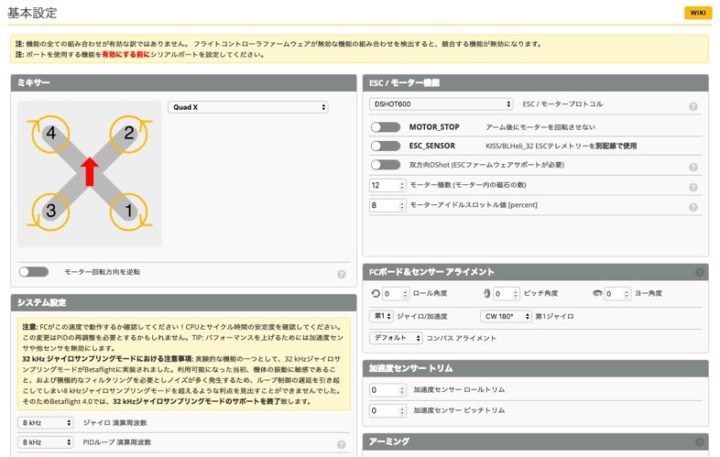
Task: Click the help icon beside ESC/モータープロトコル
Action: tap(693, 106)
